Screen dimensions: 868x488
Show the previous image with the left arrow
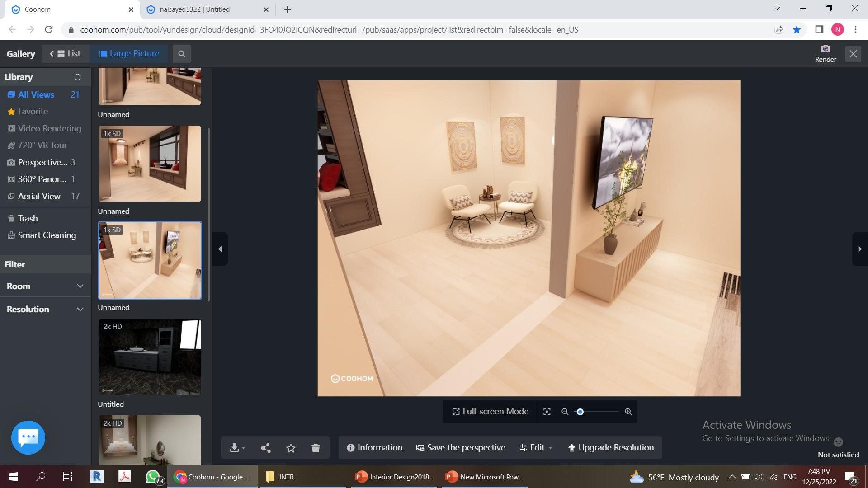coord(220,249)
